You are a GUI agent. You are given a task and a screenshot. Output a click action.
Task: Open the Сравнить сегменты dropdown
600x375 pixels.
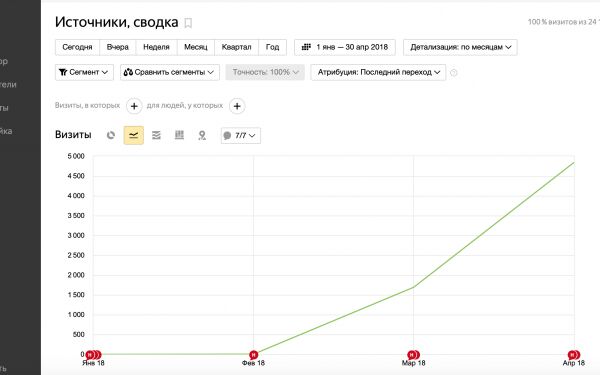[170, 72]
